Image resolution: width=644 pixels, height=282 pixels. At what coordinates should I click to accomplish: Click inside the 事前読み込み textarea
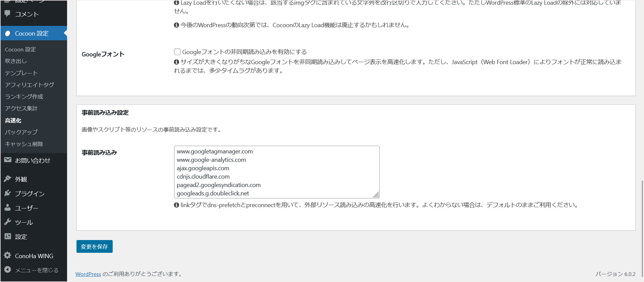pos(277,172)
